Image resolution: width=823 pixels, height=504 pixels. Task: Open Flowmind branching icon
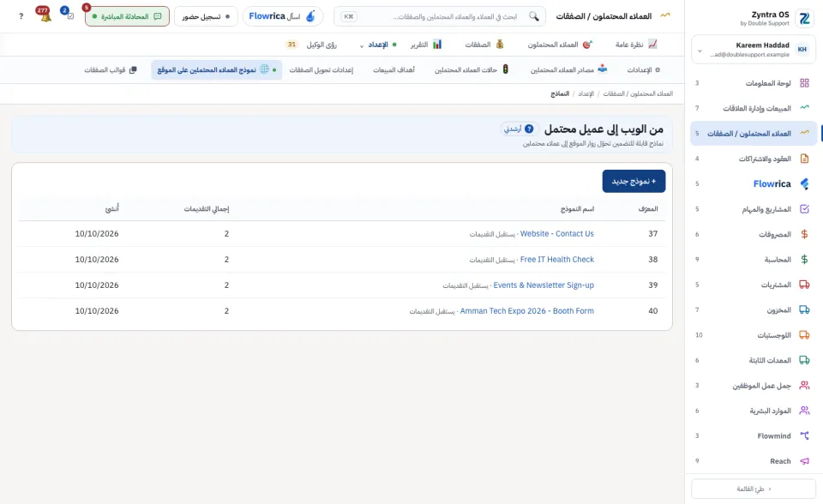click(x=804, y=435)
